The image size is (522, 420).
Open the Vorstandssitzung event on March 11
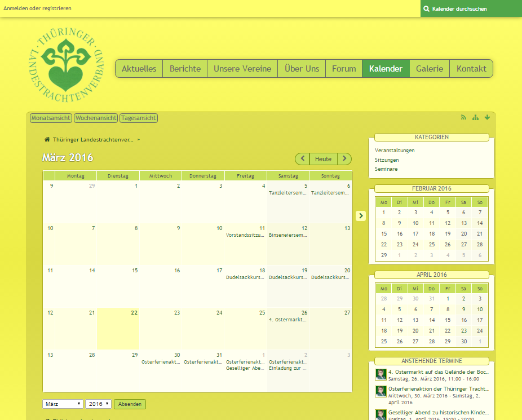point(245,235)
